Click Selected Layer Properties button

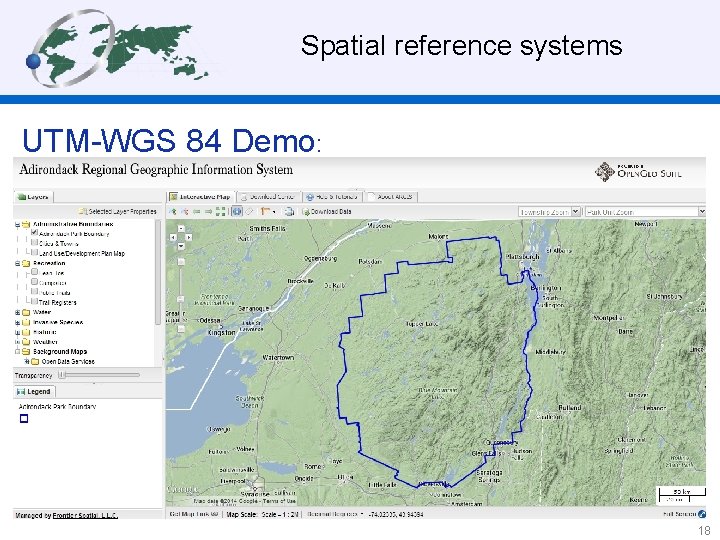[x=118, y=212]
